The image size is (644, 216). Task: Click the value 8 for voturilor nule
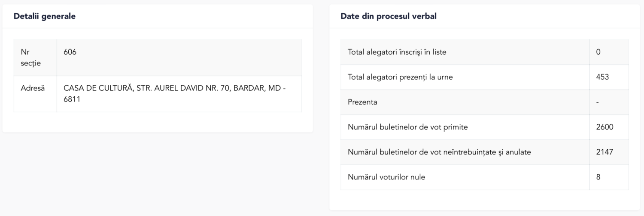click(x=598, y=177)
